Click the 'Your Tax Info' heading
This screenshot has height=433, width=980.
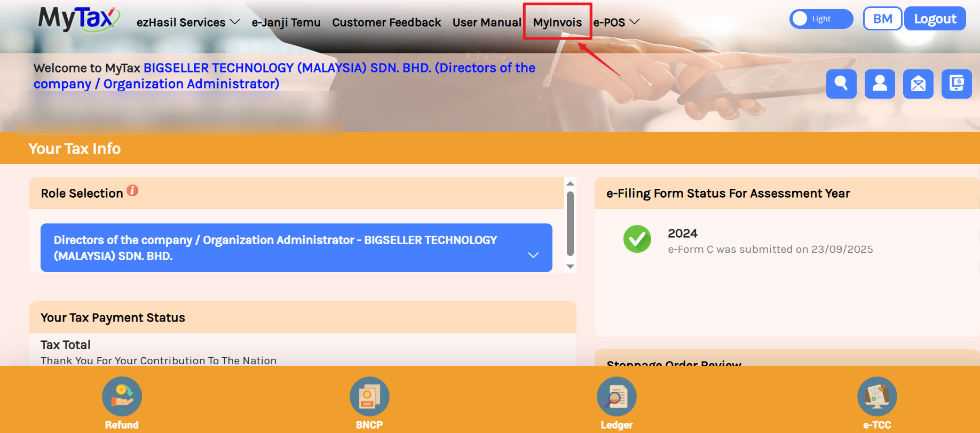74,149
